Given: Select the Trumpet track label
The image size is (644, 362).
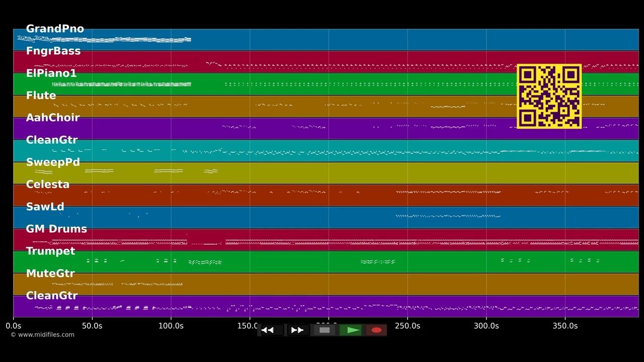Looking at the screenshot, I should [50, 251].
